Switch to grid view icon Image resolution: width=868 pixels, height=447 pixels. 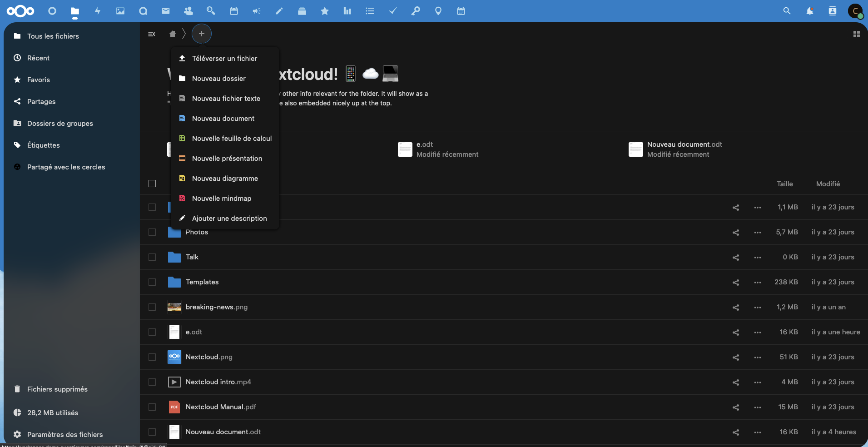[856, 34]
